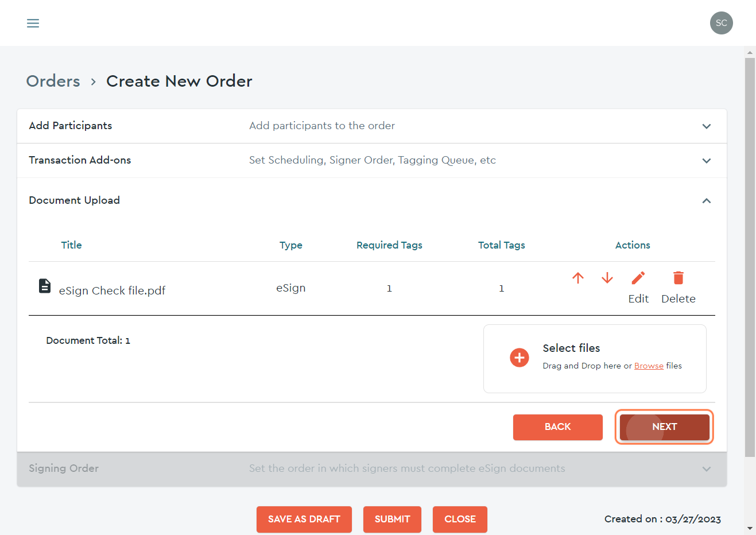Image resolution: width=756 pixels, height=535 pixels.
Task: Move eSign Check file.pdf up
Action: coord(578,278)
